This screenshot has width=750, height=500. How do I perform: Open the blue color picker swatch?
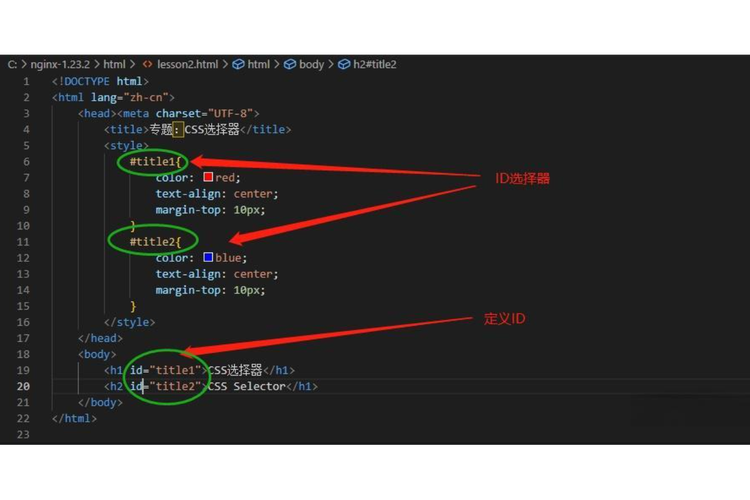[209, 257]
